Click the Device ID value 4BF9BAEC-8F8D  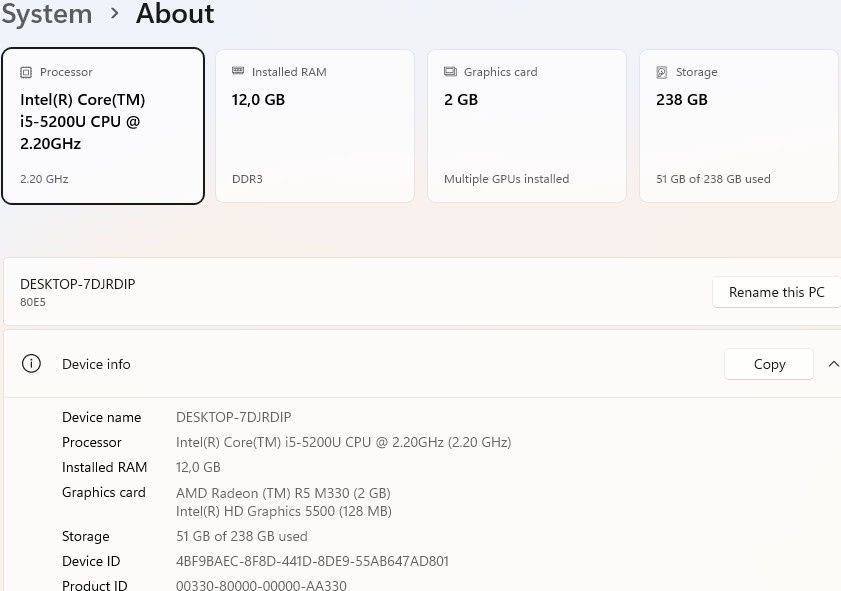tap(312, 561)
